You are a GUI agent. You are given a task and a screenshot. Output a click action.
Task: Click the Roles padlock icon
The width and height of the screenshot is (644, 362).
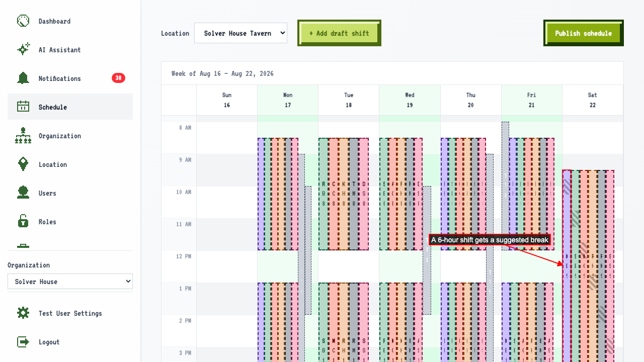tap(23, 222)
